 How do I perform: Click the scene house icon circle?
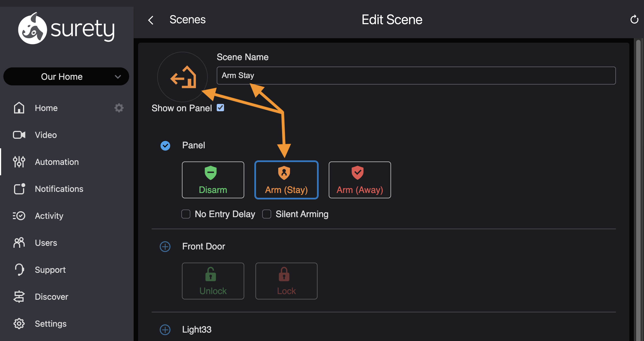tap(182, 77)
